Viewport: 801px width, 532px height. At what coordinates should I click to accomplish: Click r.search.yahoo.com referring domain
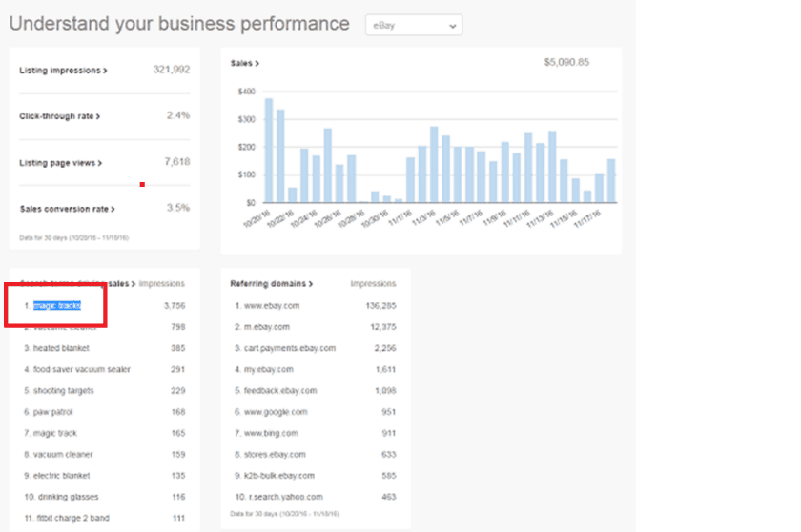click(x=286, y=497)
